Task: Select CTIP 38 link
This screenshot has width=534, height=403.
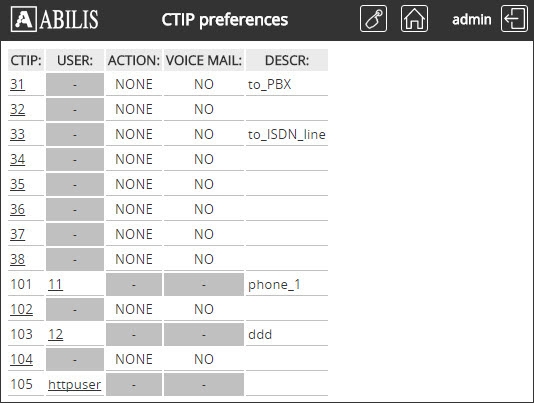Action: (17, 259)
